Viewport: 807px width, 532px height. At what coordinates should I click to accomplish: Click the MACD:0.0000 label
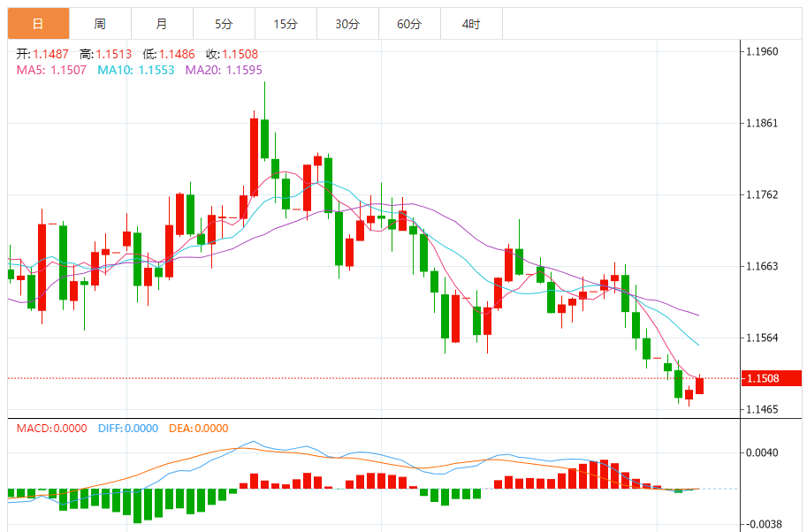[x=51, y=428]
